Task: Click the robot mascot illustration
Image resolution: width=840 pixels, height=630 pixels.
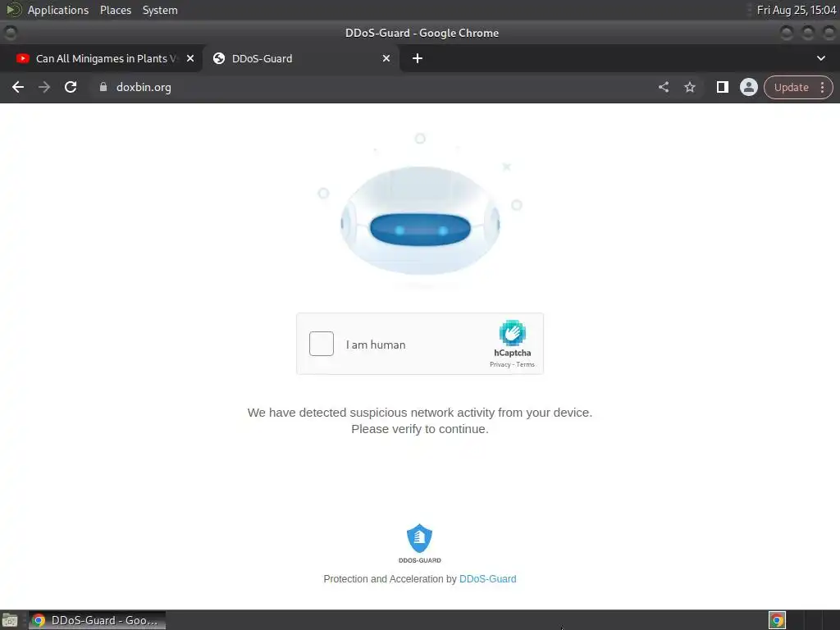Action: 420,221
